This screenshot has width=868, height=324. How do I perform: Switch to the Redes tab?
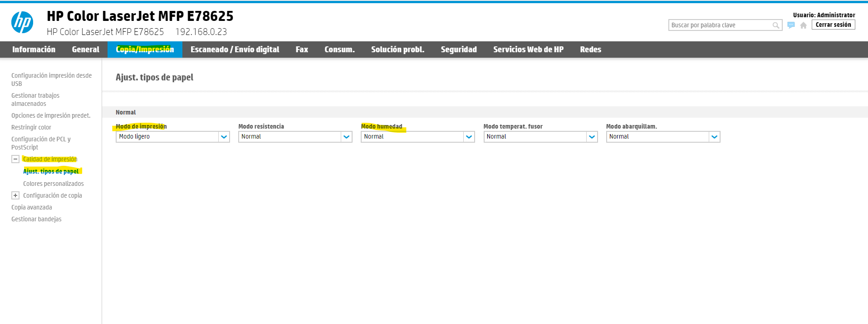coord(590,50)
